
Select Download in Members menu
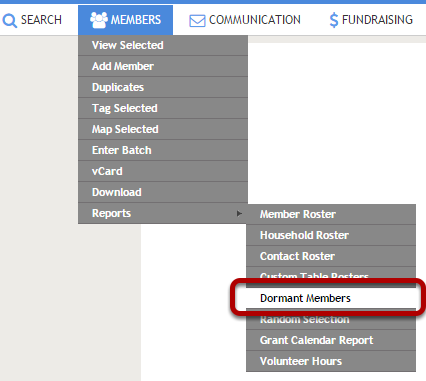coord(163,192)
